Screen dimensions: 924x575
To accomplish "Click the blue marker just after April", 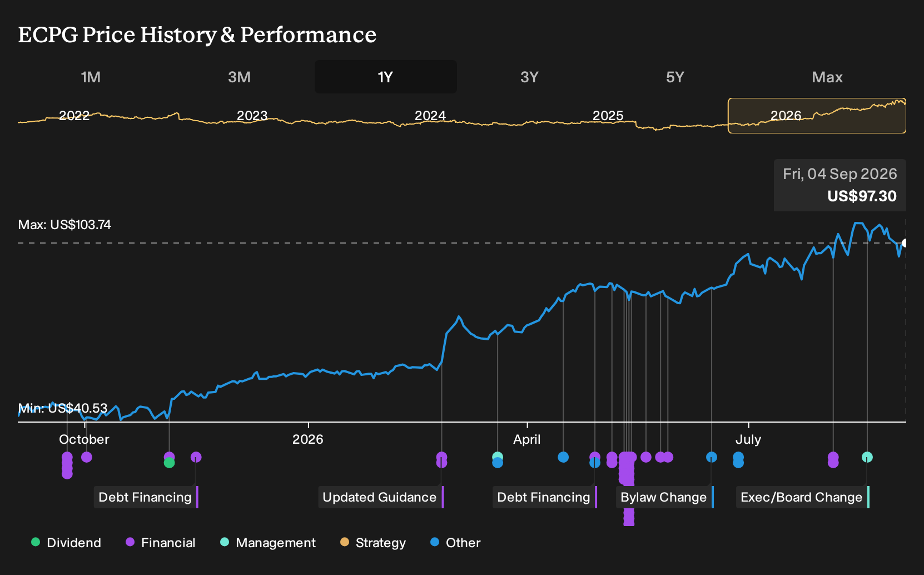I will tap(563, 457).
